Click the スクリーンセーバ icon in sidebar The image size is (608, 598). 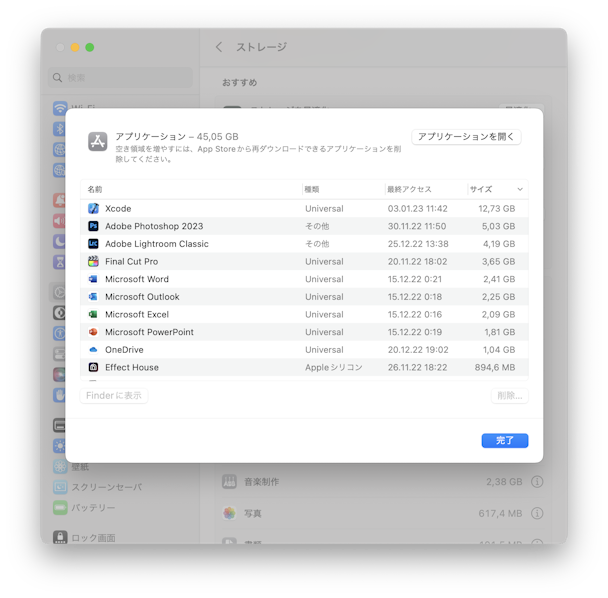[60, 487]
